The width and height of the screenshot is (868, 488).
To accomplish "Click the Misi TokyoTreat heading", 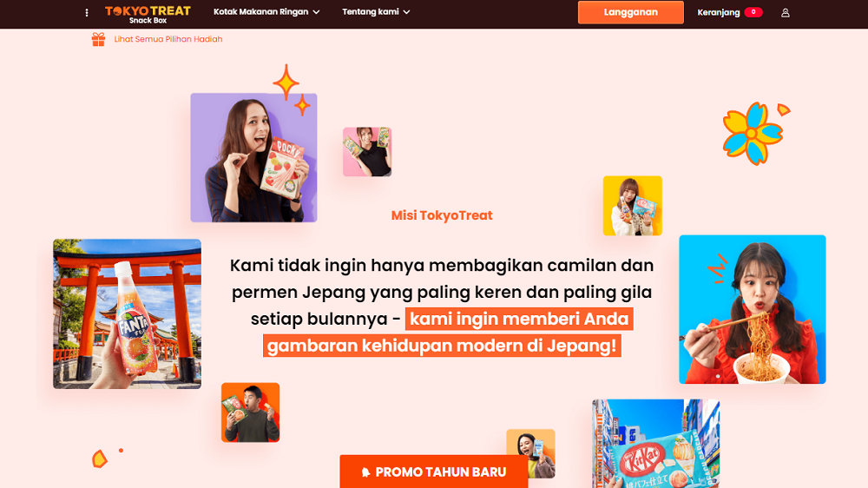I will point(442,215).
